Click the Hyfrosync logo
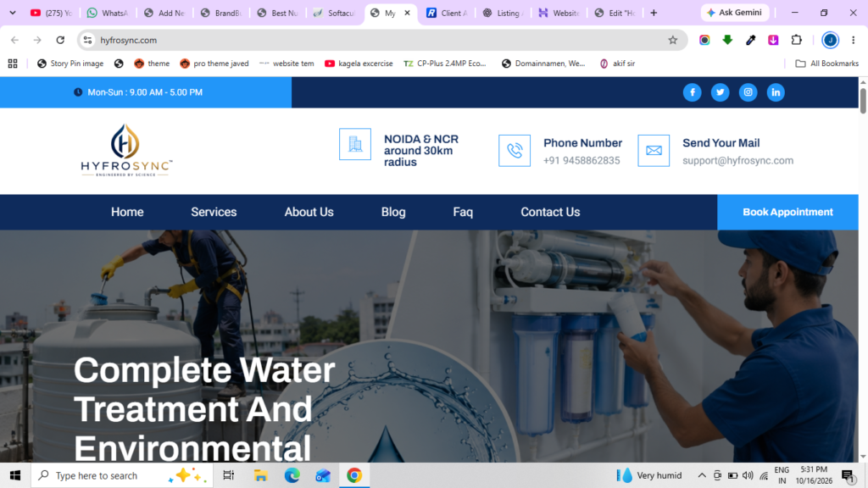 (x=126, y=150)
